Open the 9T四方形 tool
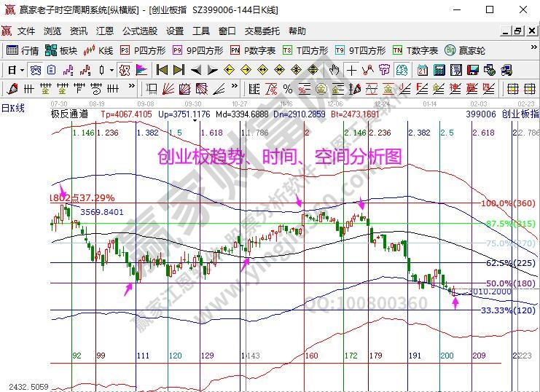The image size is (540, 392). pyautogui.click(x=360, y=50)
